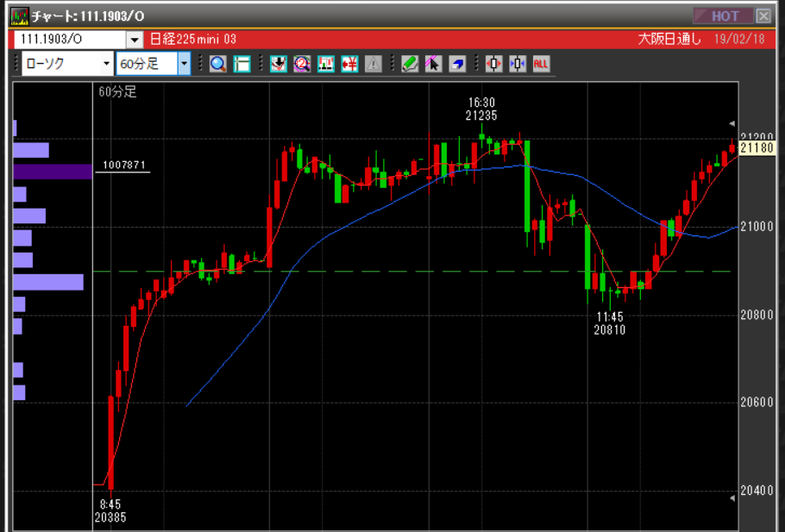Click the red ALL display icon

click(x=541, y=64)
